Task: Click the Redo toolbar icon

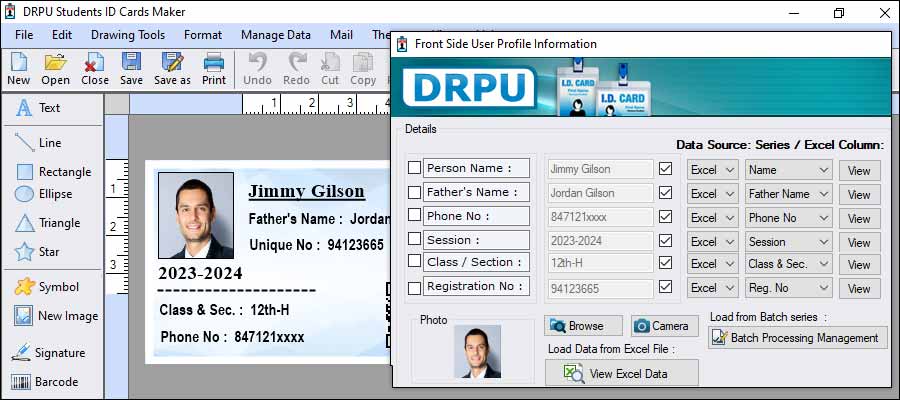Action: pos(296,69)
